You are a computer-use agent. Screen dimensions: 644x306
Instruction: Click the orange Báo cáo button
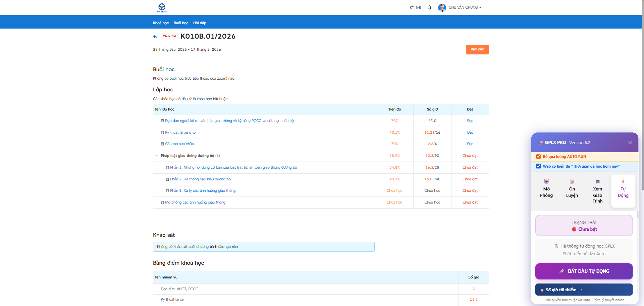477,49
